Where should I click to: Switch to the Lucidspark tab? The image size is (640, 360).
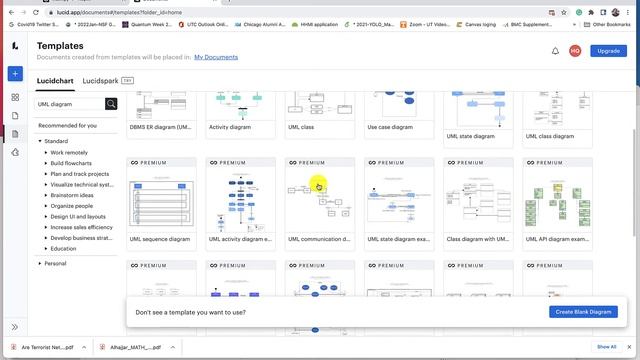[x=100, y=81]
